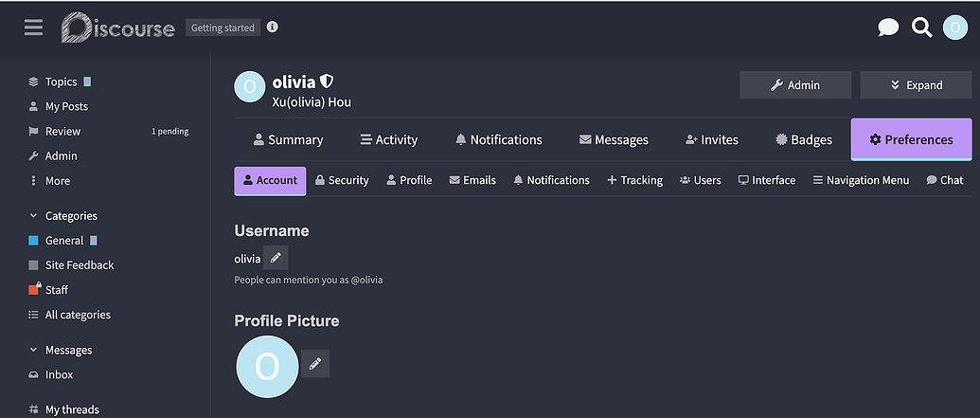Open Review link with pending item
The width and height of the screenshot is (980, 418).
click(x=63, y=131)
